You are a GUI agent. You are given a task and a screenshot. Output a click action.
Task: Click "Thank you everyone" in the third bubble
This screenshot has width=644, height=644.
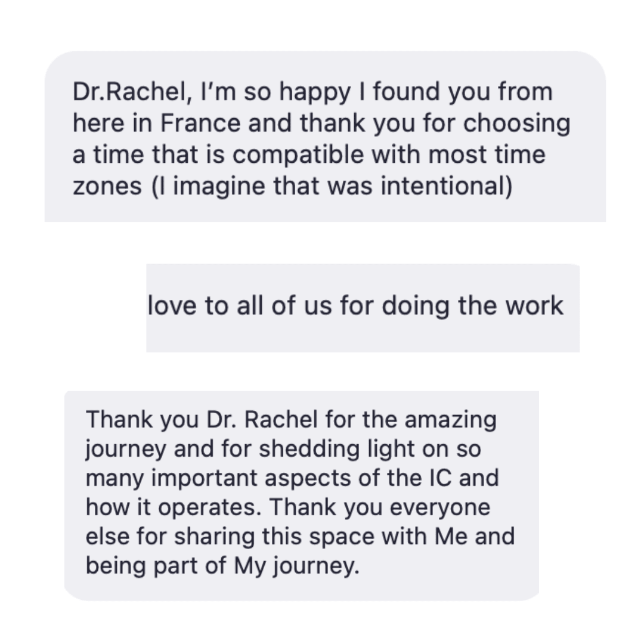coord(380,507)
